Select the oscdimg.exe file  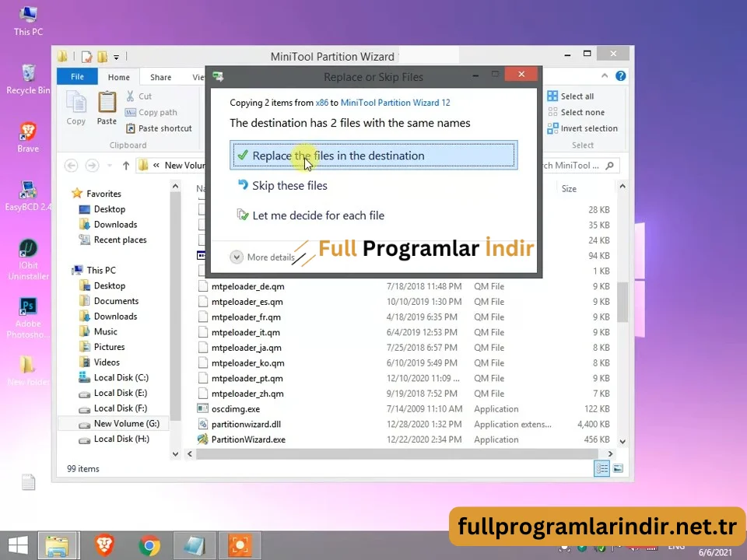tap(235, 408)
